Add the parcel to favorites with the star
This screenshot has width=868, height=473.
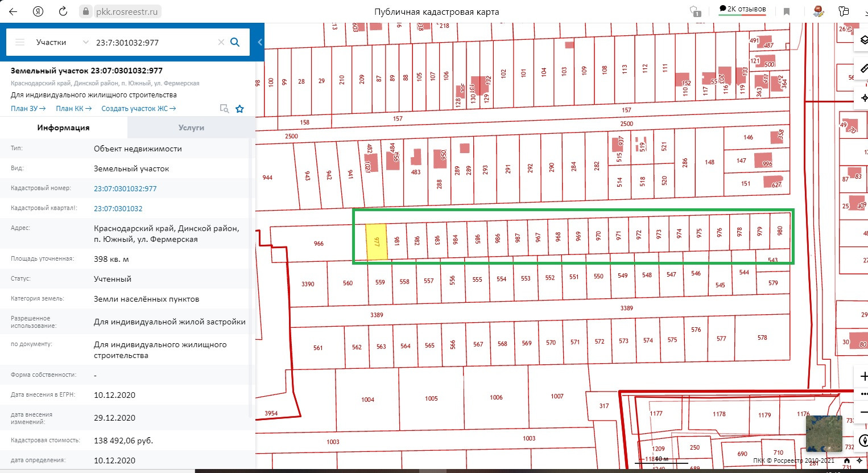240,109
